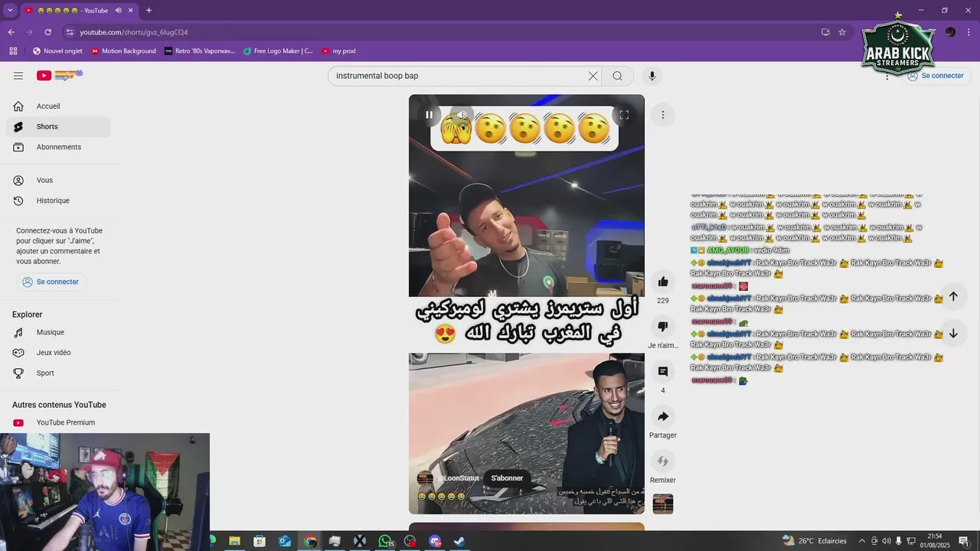Viewport: 980px width, 551px height.
Task: Open a new browser tab
Action: click(x=149, y=10)
